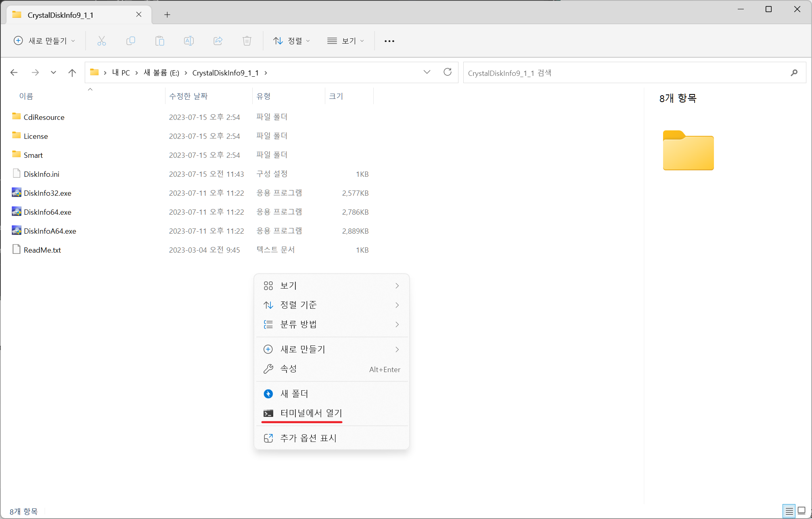This screenshot has height=519, width=812.
Task: Open the 정렬 sort dropdown
Action: pos(291,41)
